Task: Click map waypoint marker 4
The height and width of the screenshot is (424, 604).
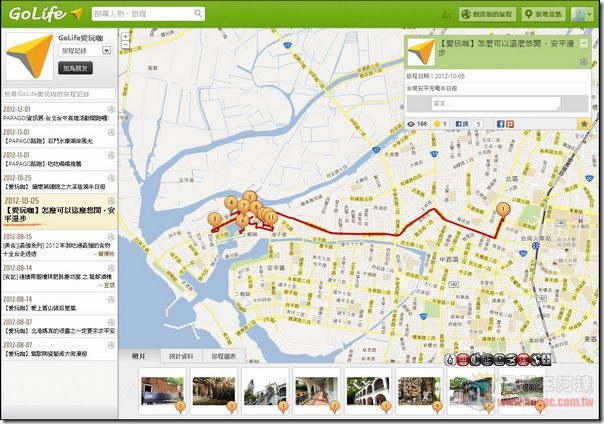Action: click(231, 204)
